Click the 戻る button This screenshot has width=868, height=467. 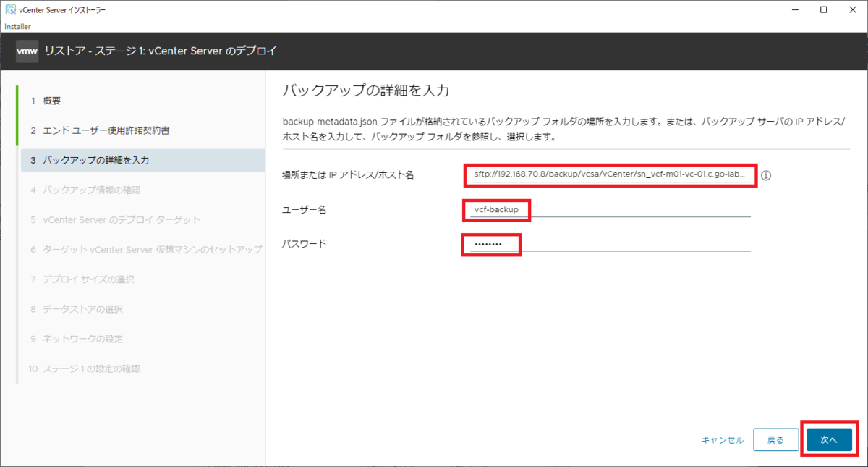pos(775,439)
